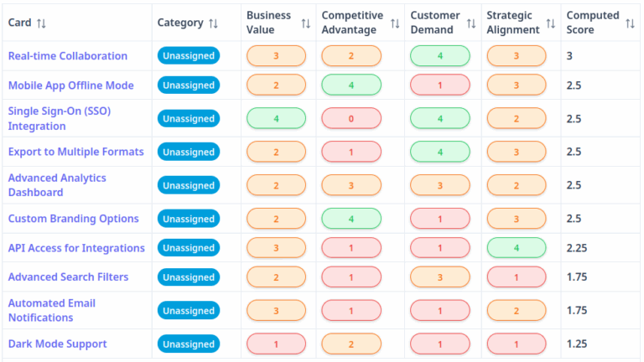Open Unassigned badge for Dark Mode Support
The image size is (644, 362).
189,344
